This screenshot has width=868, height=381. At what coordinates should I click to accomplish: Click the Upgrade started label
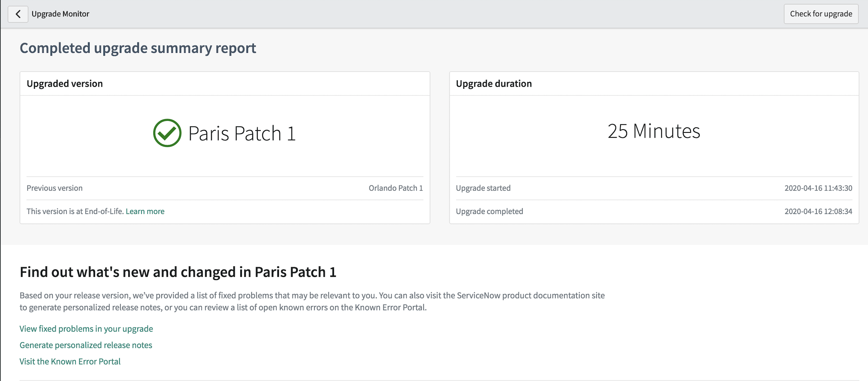(483, 188)
